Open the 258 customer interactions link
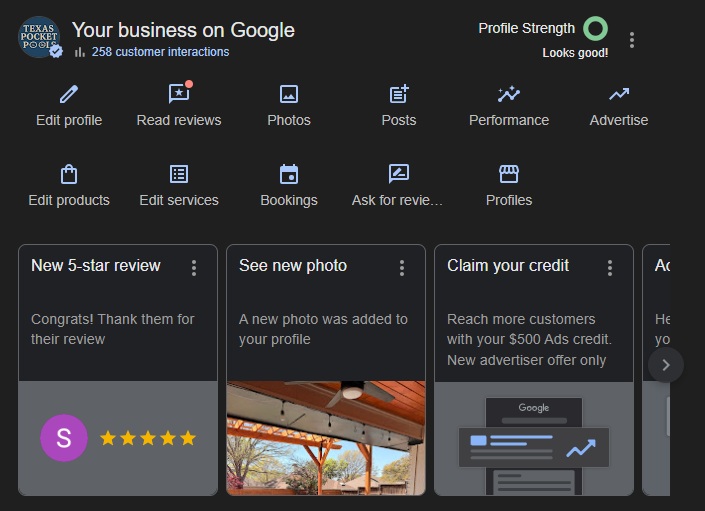 click(x=160, y=52)
